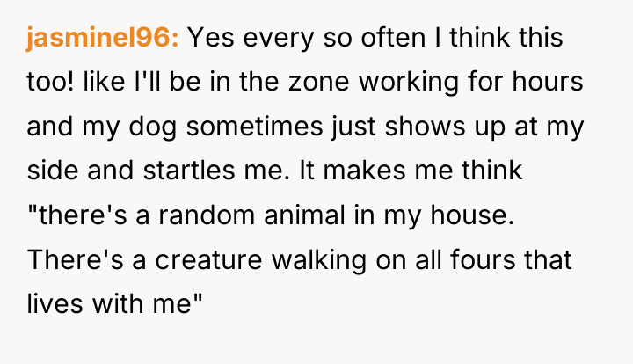
Task: Click the word "Yes" in the comment
Action: tap(211, 38)
